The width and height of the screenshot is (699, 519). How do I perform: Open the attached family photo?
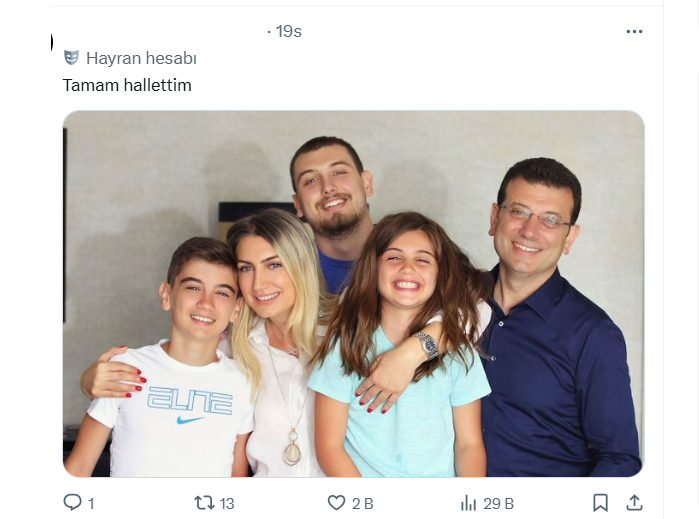click(353, 293)
